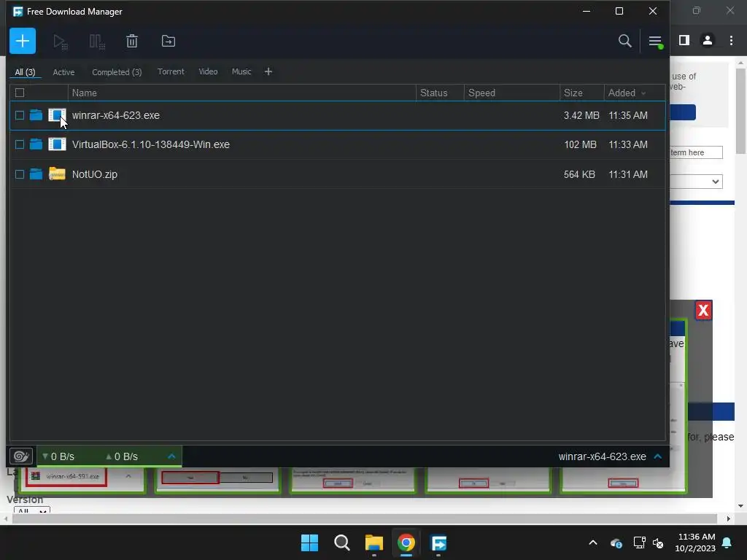Move download to folder icon

(x=169, y=41)
